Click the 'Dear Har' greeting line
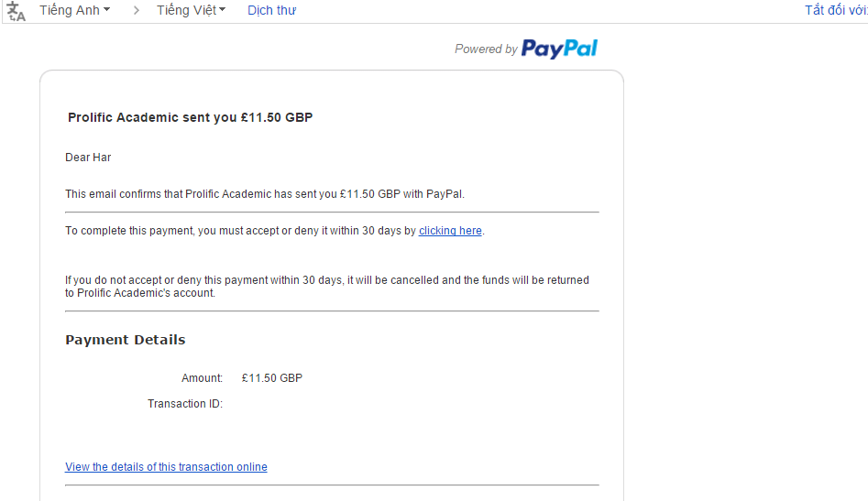This screenshot has width=868, height=501. (88, 158)
